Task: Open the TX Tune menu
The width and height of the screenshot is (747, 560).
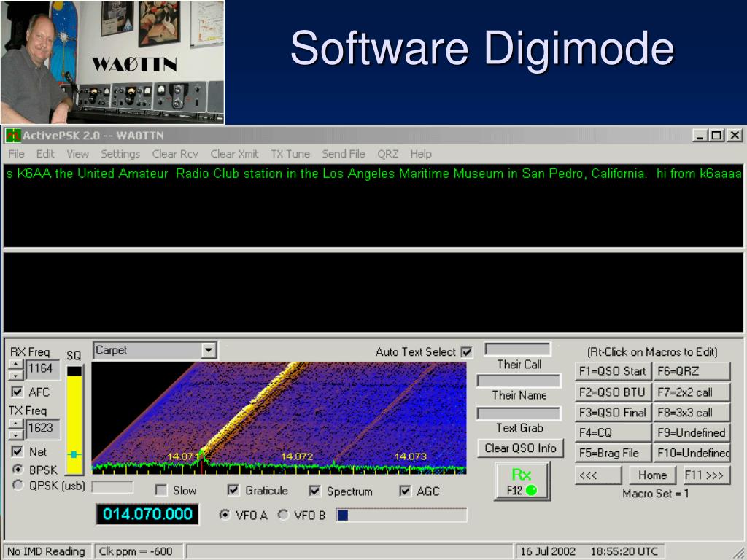Action: (289, 154)
